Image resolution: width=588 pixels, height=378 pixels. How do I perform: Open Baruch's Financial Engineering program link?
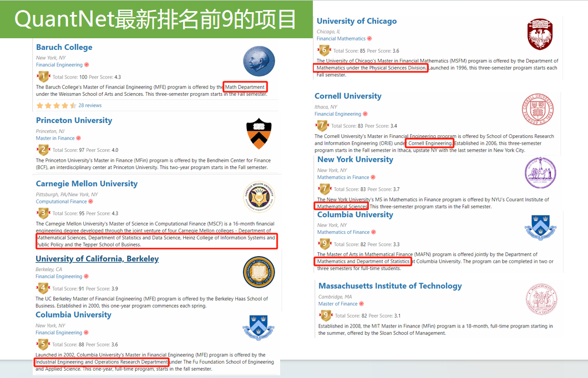coord(59,65)
